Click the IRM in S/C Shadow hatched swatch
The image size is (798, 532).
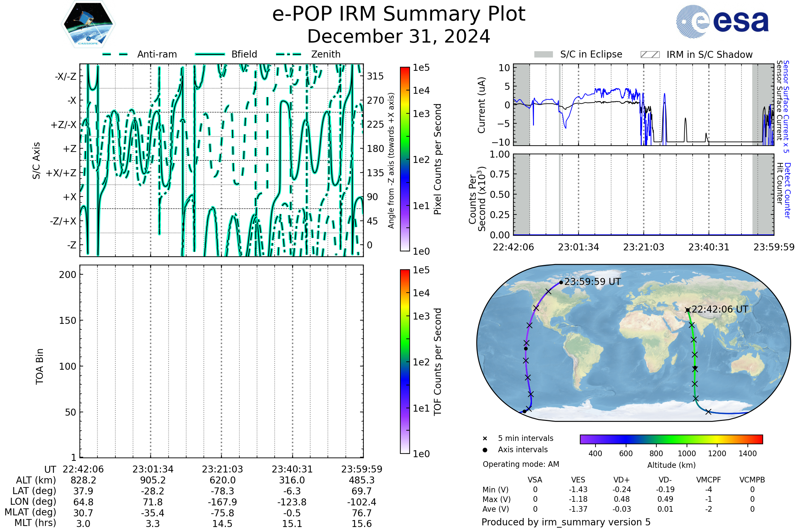coord(650,55)
